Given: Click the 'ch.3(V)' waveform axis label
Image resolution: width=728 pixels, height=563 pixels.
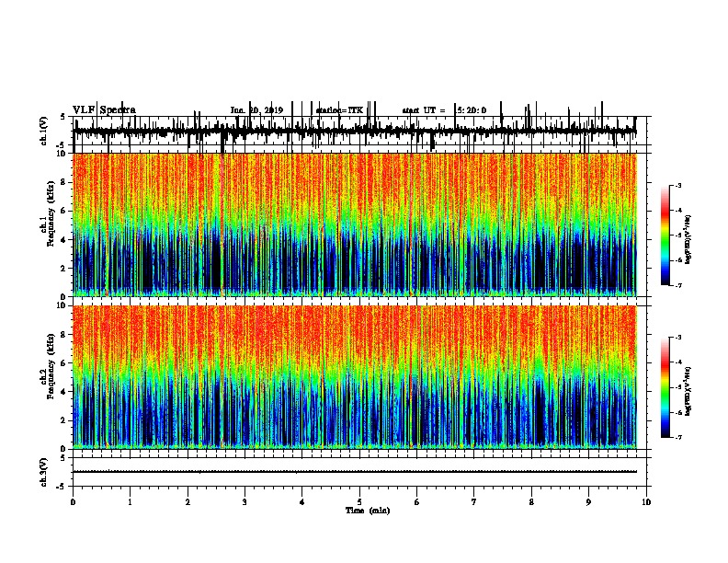Looking at the screenshot, I should click(43, 472).
